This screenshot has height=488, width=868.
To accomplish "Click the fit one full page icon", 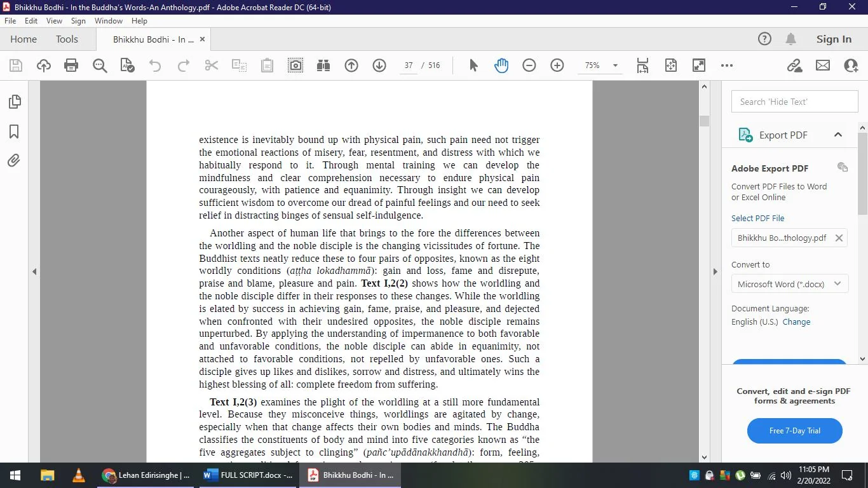I will pyautogui.click(x=671, y=65).
